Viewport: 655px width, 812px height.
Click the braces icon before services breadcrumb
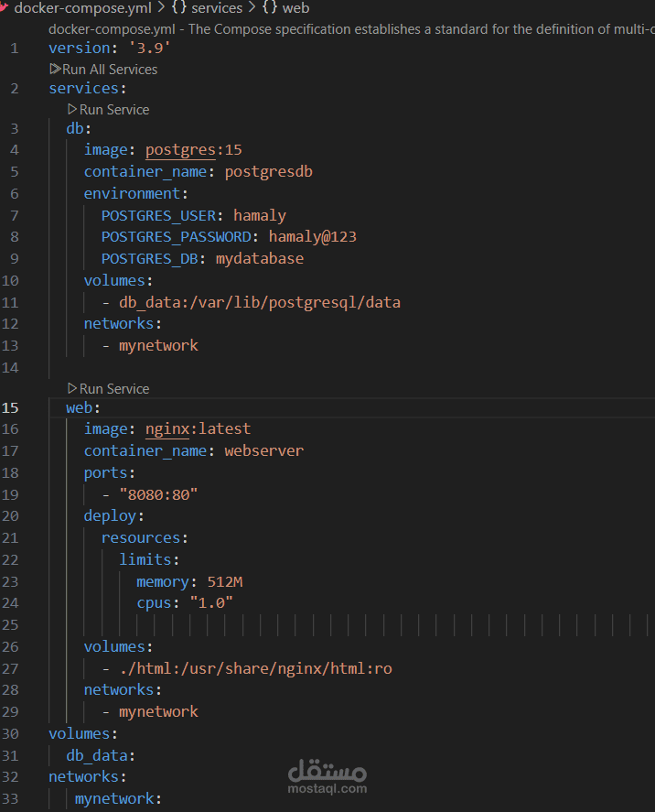pos(178,7)
